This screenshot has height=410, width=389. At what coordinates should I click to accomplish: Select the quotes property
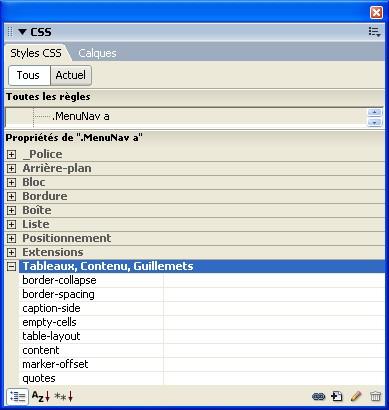(39, 378)
